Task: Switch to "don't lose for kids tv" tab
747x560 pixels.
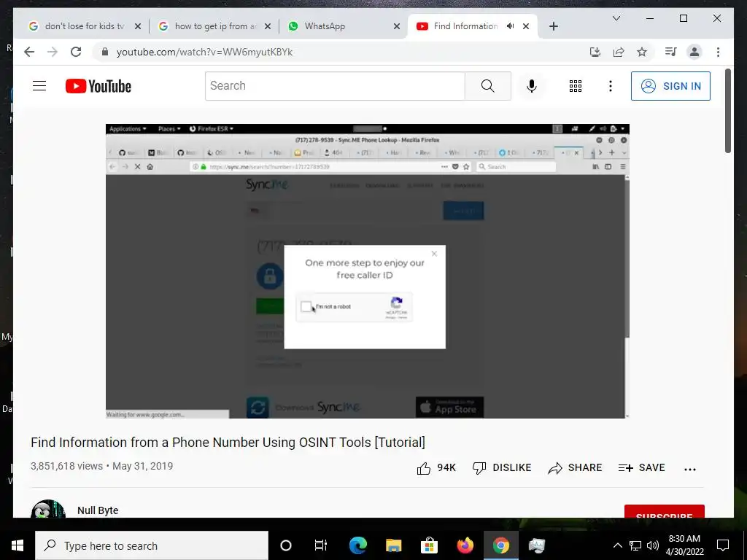Action: click(x=84, y=26)
